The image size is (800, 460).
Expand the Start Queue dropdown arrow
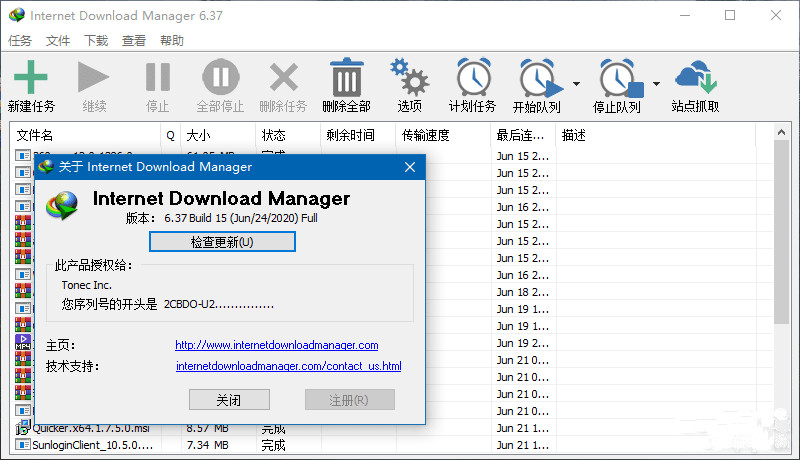point(577,84)
